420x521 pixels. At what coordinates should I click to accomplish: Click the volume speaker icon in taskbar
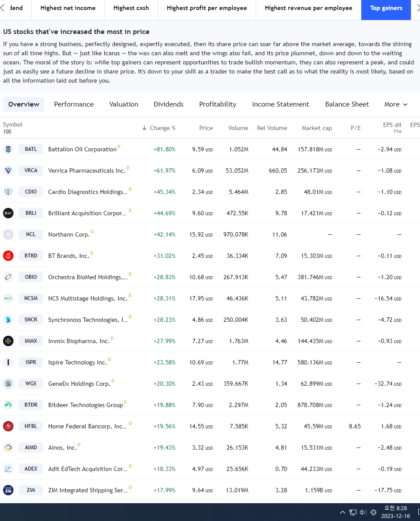click(x=363, y=512)
